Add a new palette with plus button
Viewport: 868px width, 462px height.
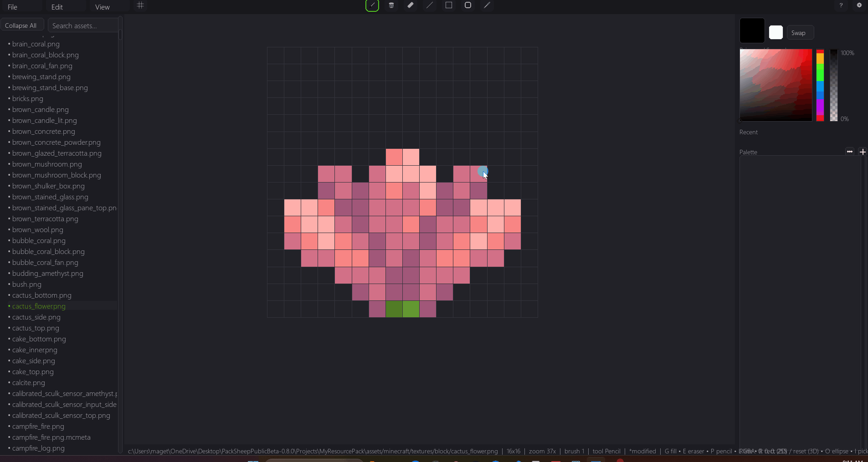[x=863, y=152]
